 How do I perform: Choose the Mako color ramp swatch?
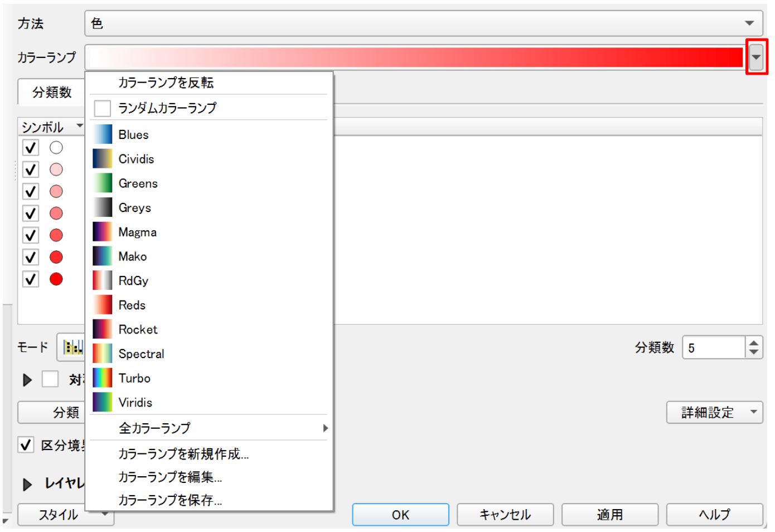point(103,257)
